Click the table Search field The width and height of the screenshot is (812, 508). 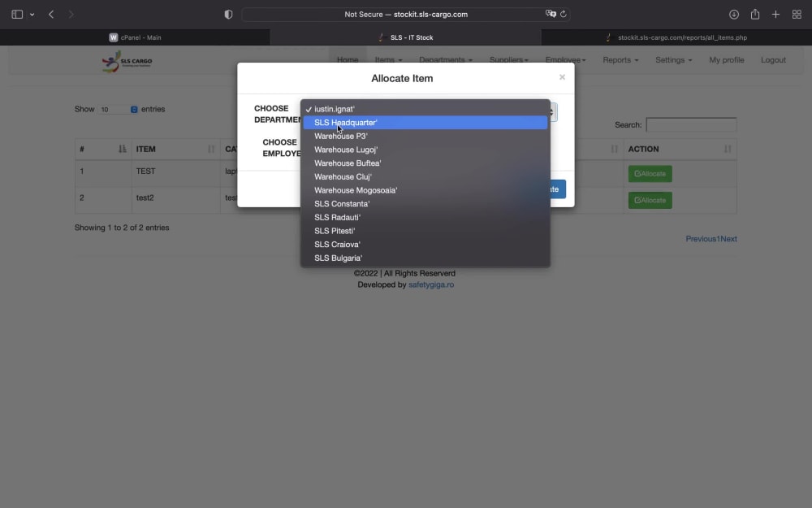coord(691,125)
